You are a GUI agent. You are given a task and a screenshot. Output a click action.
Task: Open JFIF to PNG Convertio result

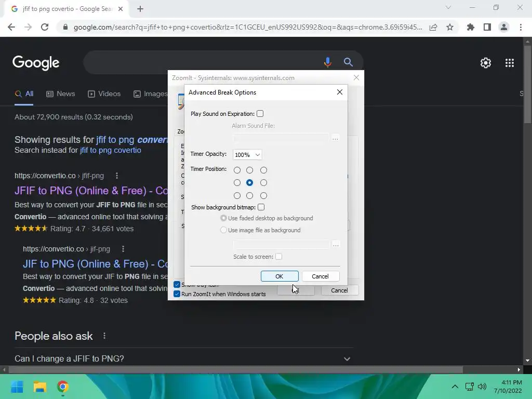[91, 191]
